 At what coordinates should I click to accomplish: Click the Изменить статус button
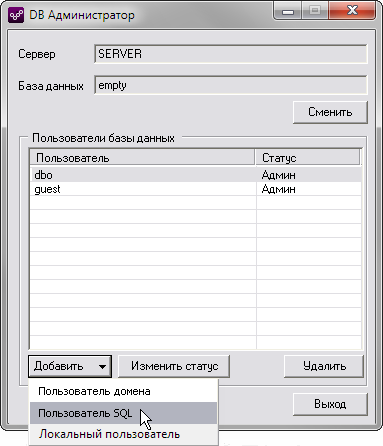tap(174, 366)
